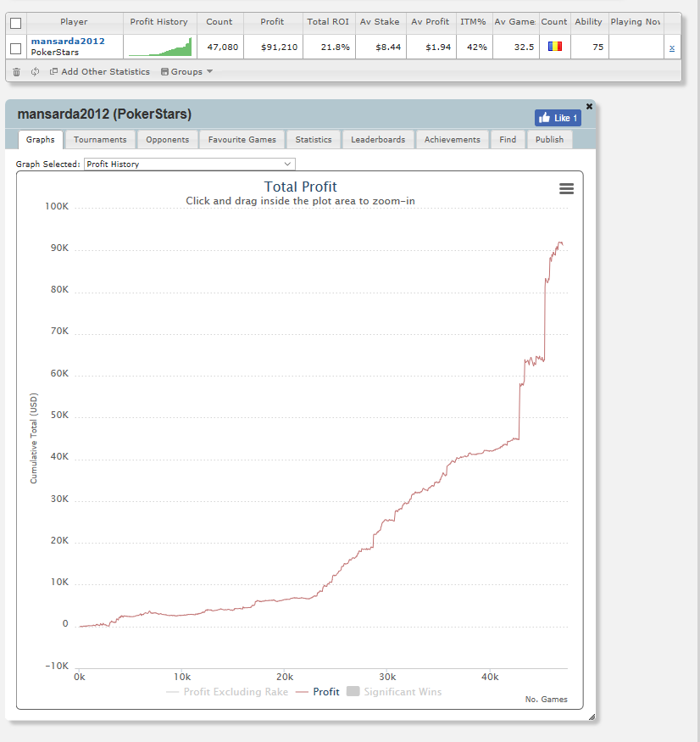Sort by the Profit column header

pyautogui.click(x=272, y=22)
